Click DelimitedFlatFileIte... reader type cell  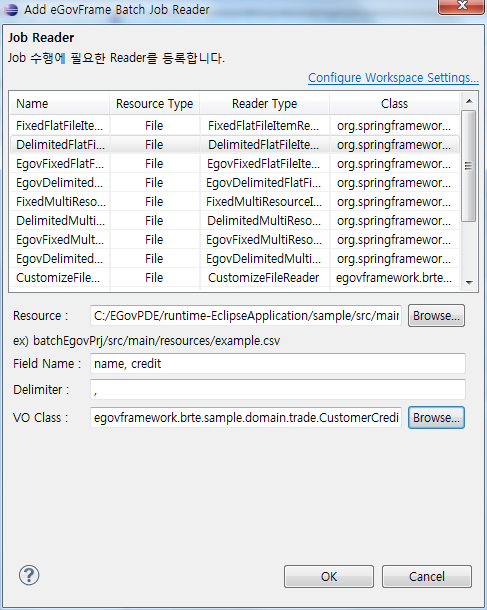click(263, 145)
